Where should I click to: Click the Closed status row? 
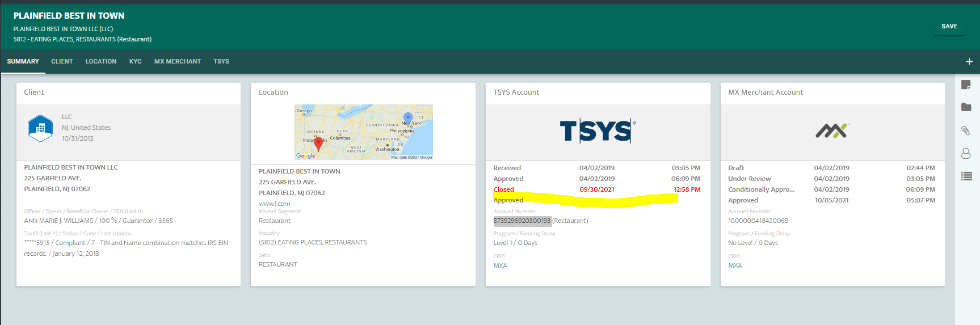597,189
